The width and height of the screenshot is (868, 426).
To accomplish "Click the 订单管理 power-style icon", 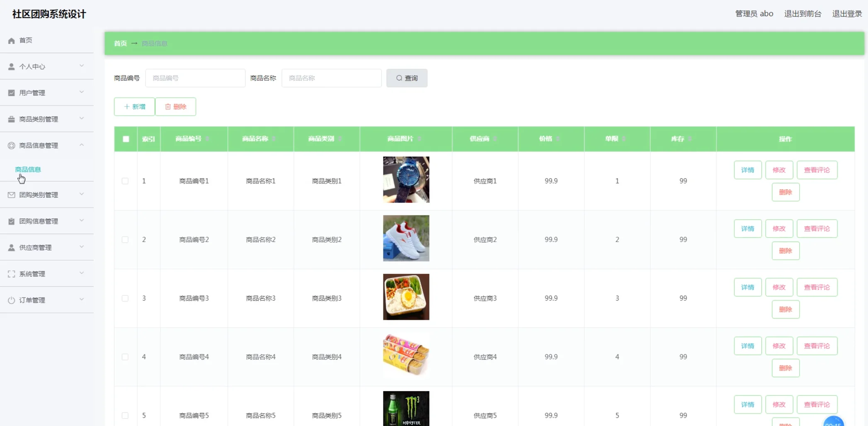I will pos(11,300).
